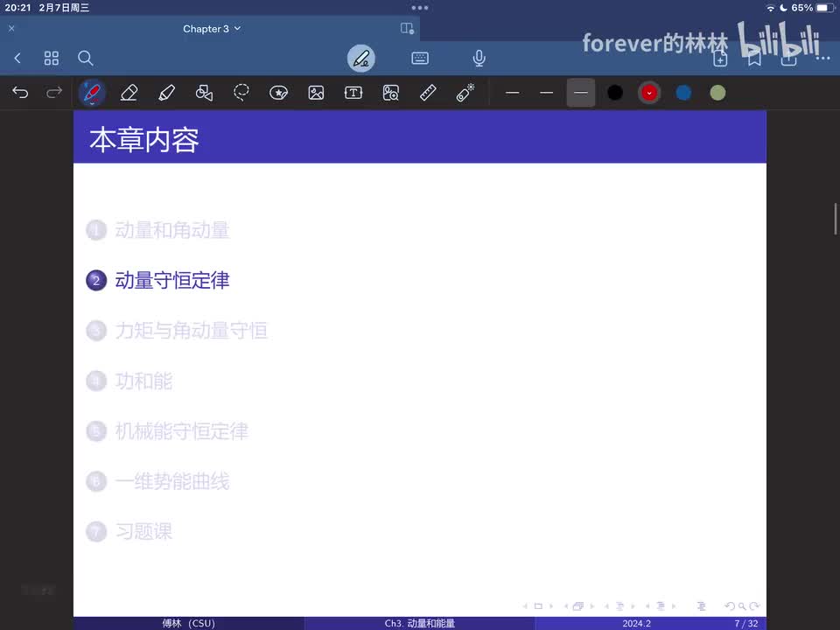Insert an image with the Image tool

click(x=316, y=93)
